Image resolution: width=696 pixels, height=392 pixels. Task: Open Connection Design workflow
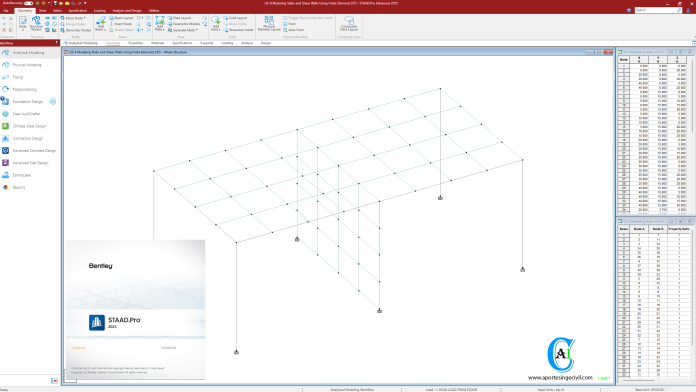coord(30,139)
